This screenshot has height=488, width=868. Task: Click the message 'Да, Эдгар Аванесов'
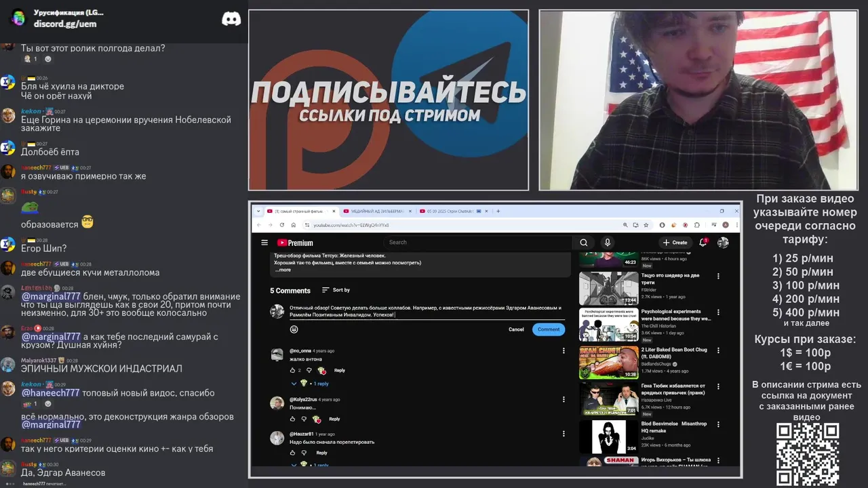tap(63, 472)
